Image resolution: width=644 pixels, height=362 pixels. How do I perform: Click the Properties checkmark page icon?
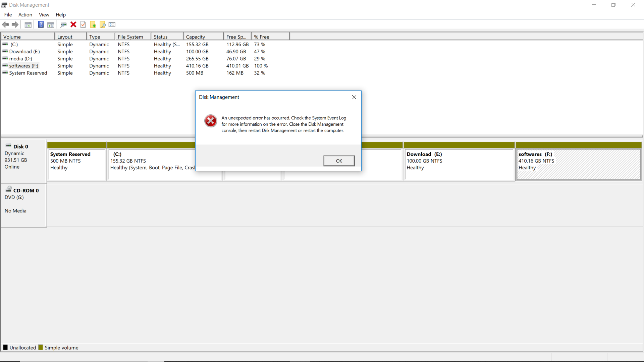[x=83, y=24]
